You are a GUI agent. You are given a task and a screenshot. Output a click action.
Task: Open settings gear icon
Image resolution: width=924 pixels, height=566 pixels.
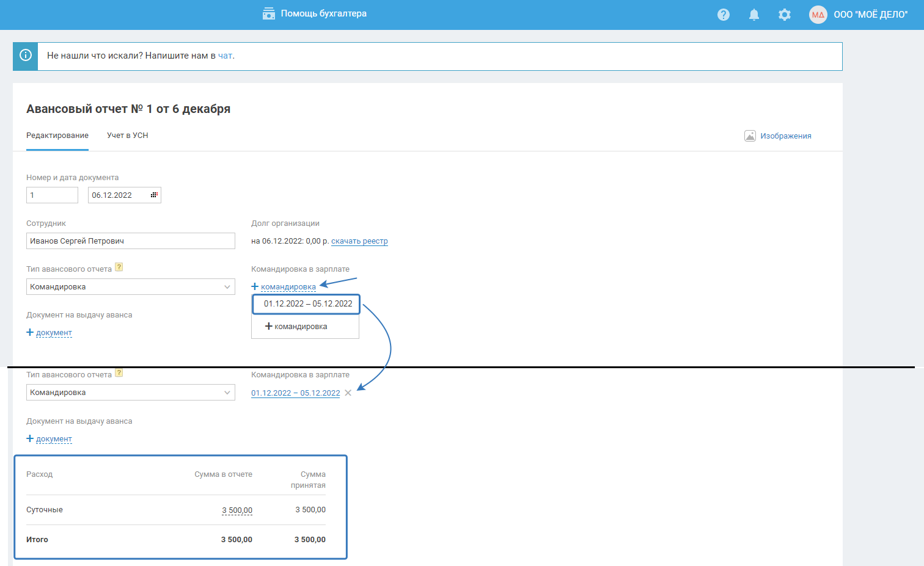[x=785, y=15]
